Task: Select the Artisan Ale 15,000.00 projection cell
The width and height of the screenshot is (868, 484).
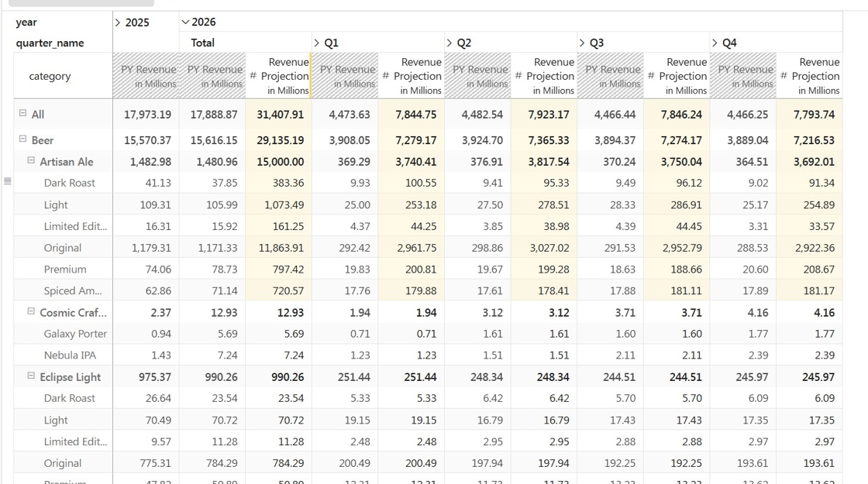Action: coord(278,162)
